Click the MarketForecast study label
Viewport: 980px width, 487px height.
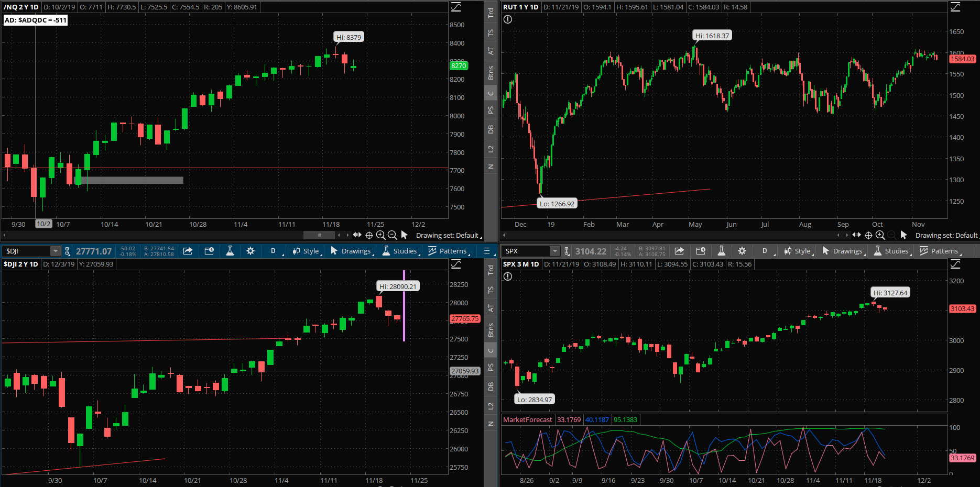527,419
